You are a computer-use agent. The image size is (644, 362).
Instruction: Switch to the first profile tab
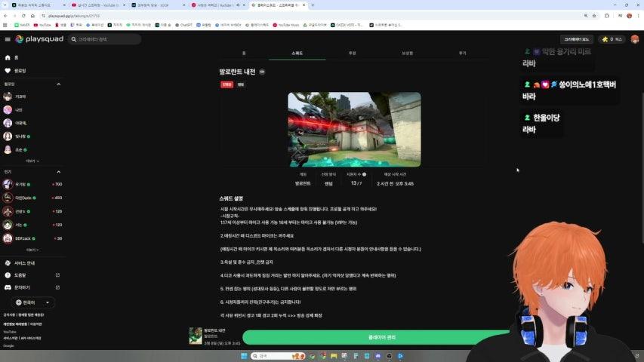pos(244,54)
